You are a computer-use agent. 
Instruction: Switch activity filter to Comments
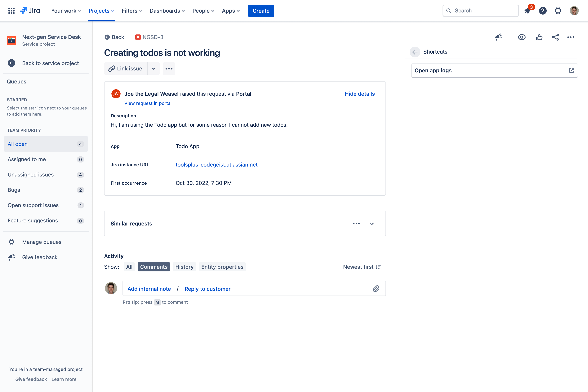(154, 266)
